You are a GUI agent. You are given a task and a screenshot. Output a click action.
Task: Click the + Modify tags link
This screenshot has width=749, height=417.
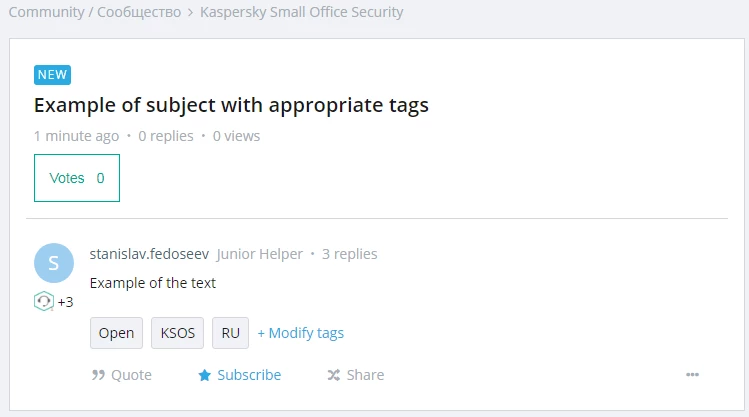300,333
